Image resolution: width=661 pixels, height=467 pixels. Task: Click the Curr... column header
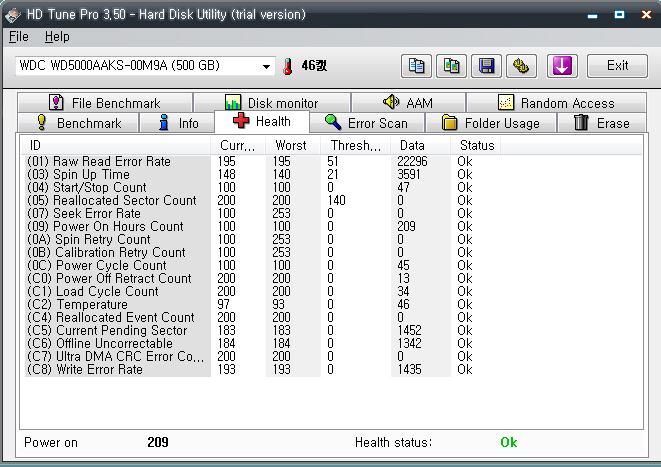[x=238, y=145]
